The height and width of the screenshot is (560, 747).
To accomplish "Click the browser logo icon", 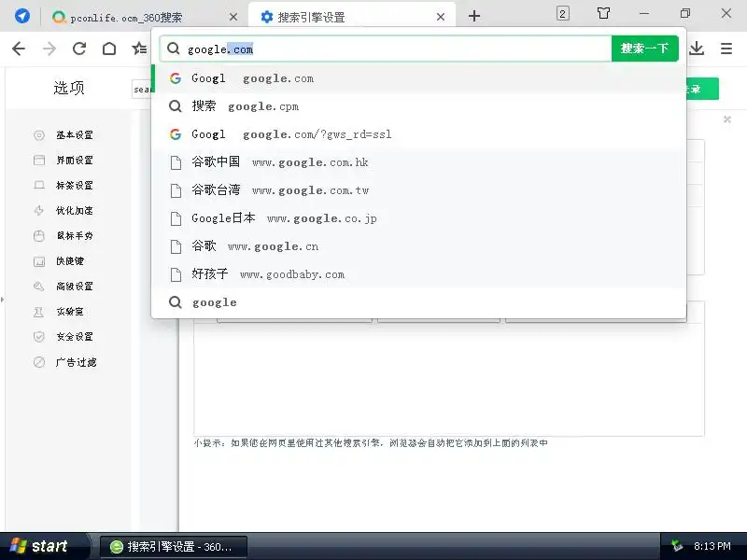I will [21, 16].
